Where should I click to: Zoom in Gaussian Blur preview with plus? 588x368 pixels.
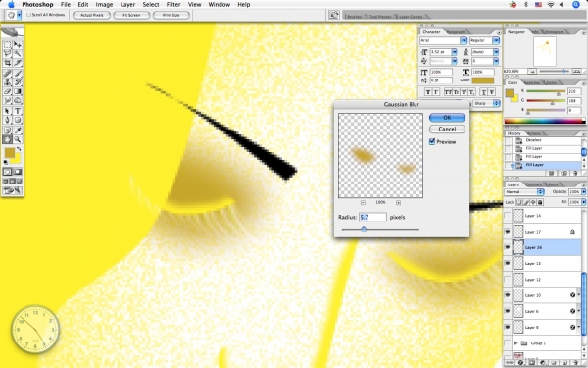(398, 203)
